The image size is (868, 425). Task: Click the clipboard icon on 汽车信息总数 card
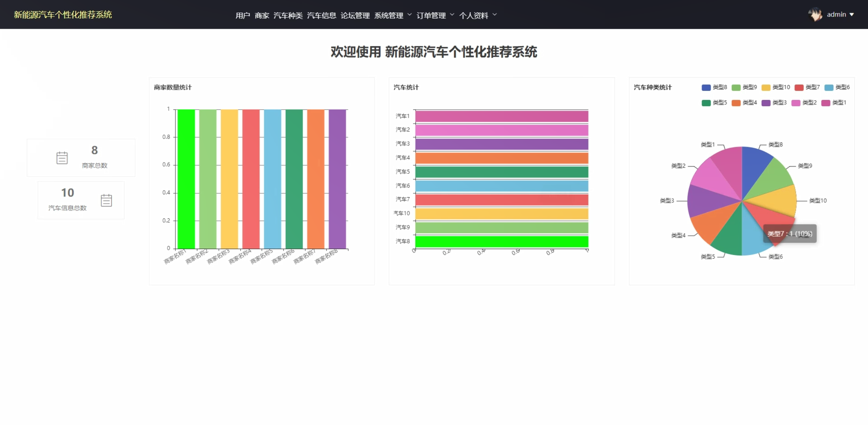pos(107,200)
